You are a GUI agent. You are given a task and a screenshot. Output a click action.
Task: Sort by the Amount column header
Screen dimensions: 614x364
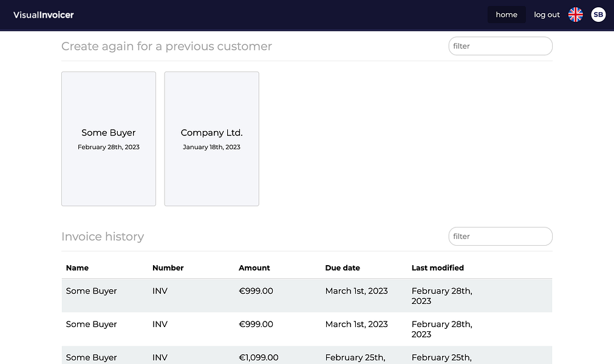pos(254,268)
